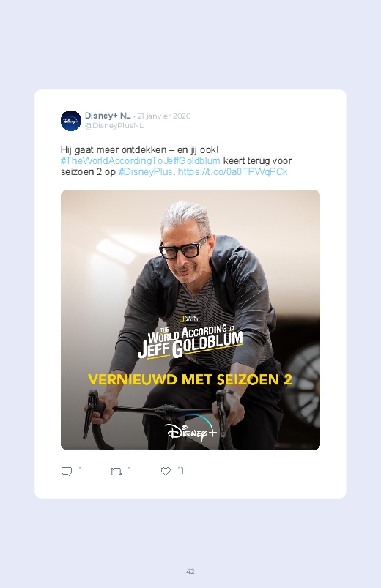Click The World According to Jeff Goldblum title
Screen dimensions: 381x588
(x=190, y=341)
